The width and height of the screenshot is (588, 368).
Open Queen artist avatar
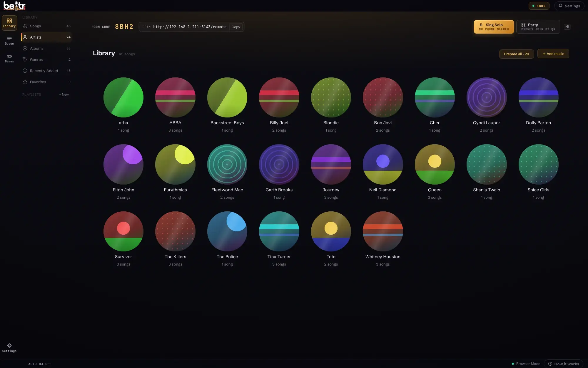pyautogui.click(x=435, y=164)
